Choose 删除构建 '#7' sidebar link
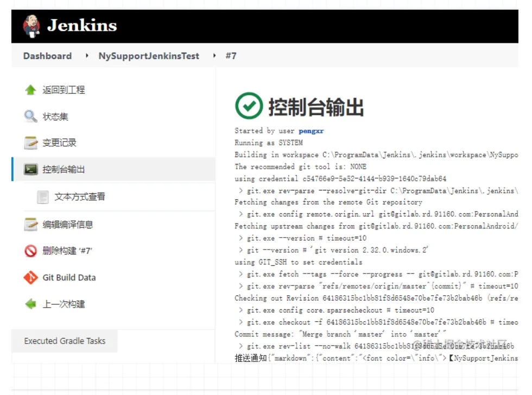The height and width of the screenshot is (395, 532). tap(67, 251)
